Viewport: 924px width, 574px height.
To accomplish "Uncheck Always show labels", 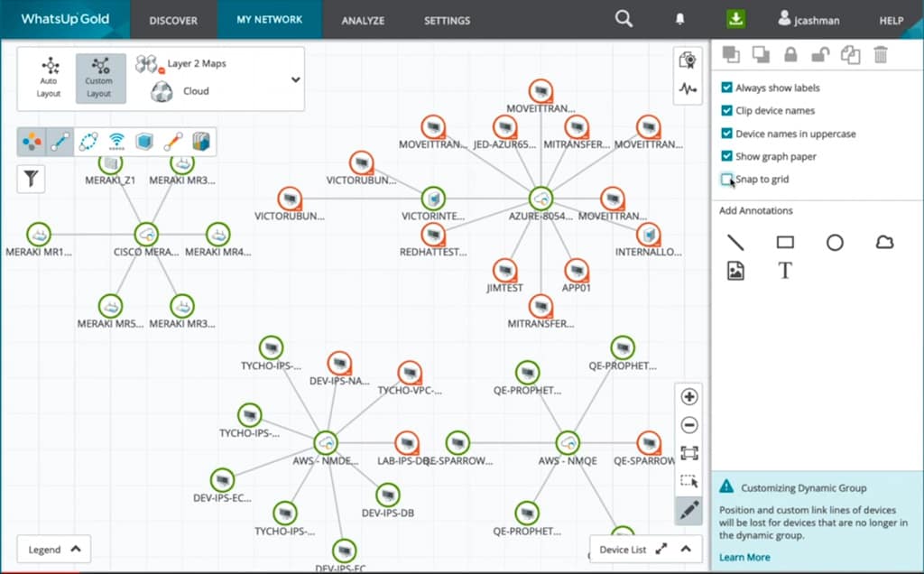I will (x=726, y=88).
